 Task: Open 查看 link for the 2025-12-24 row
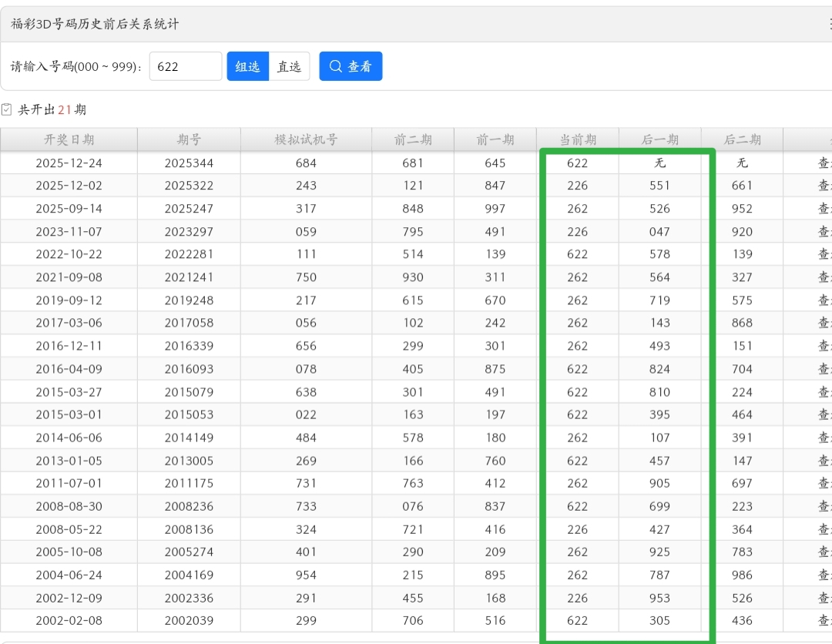(x=824, y=163)
